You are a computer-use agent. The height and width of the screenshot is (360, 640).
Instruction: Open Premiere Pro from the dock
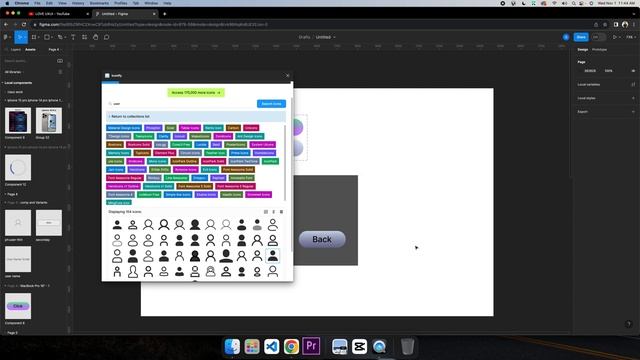click(x=311, y=346)
